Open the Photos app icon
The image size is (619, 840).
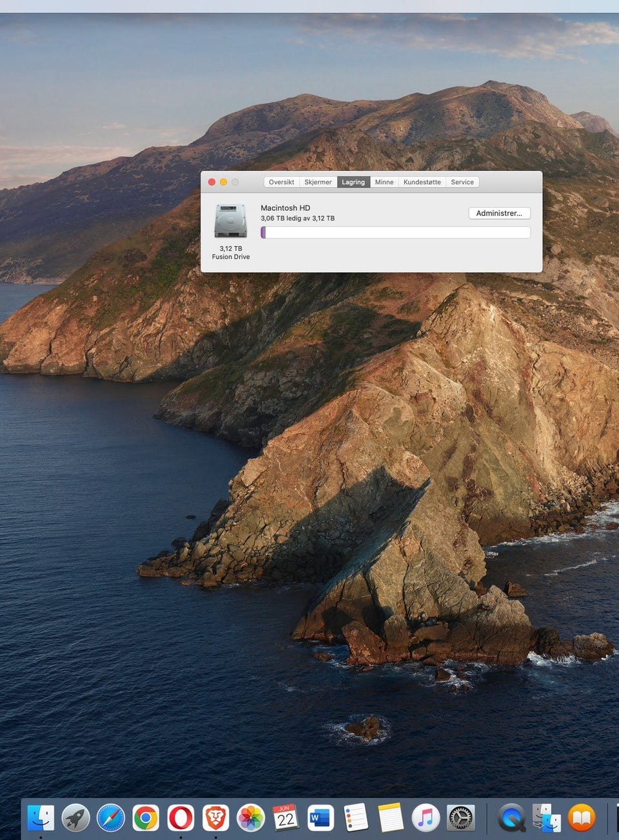pos(250,818)
